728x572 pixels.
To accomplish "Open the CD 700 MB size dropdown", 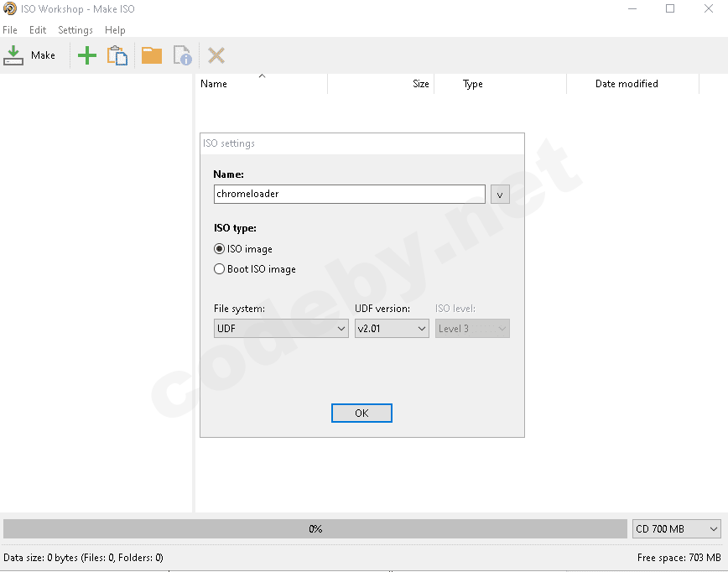I will [x=677, y=528].
